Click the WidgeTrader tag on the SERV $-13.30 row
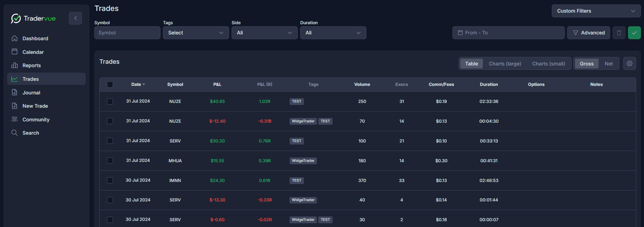 (303, 200)
